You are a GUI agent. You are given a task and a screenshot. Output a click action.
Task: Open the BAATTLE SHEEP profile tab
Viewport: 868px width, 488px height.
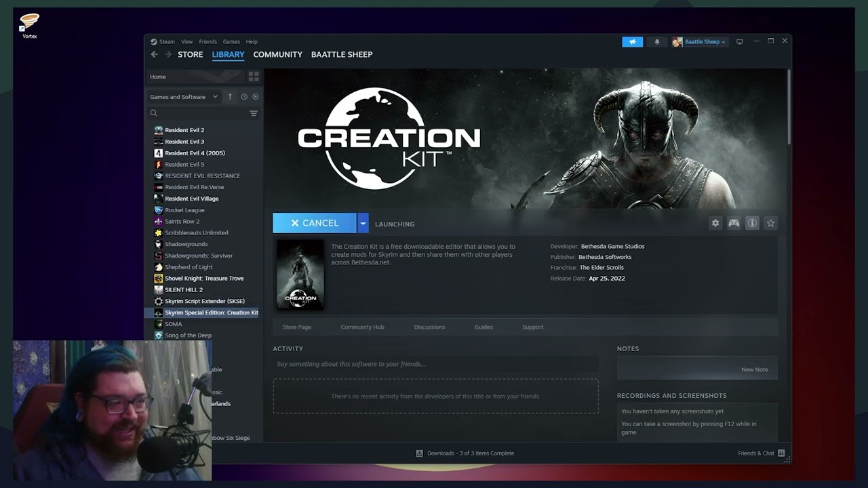[x=342, y=54]
